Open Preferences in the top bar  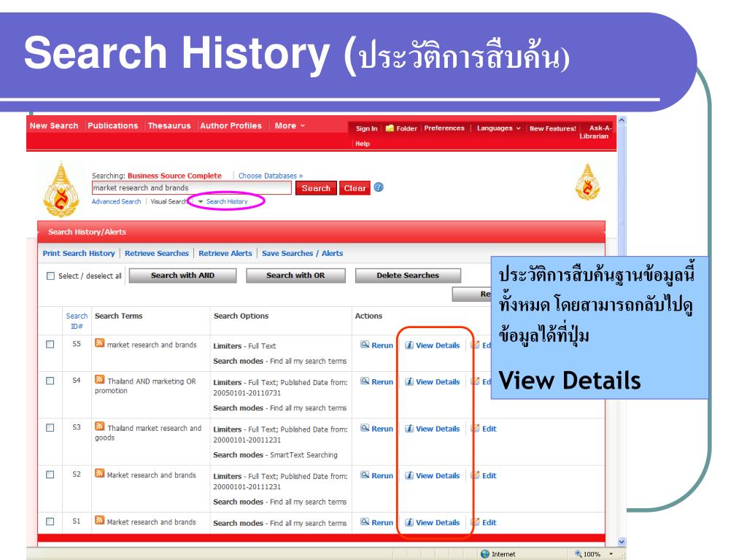444,128
